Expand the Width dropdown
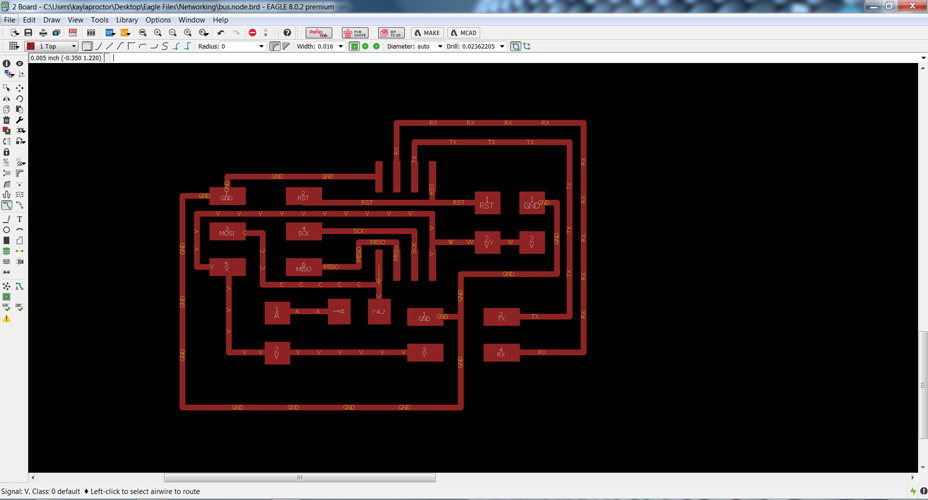928x500 pixels. pos(340,46)
